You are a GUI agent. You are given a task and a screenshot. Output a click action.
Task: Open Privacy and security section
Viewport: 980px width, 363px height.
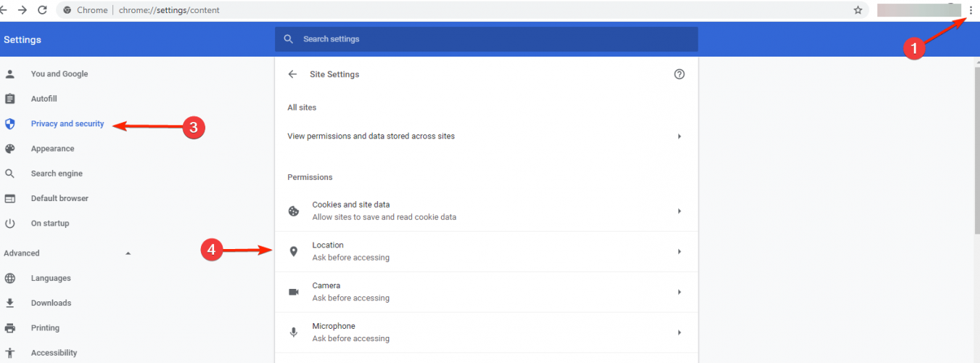pos(67,124)
